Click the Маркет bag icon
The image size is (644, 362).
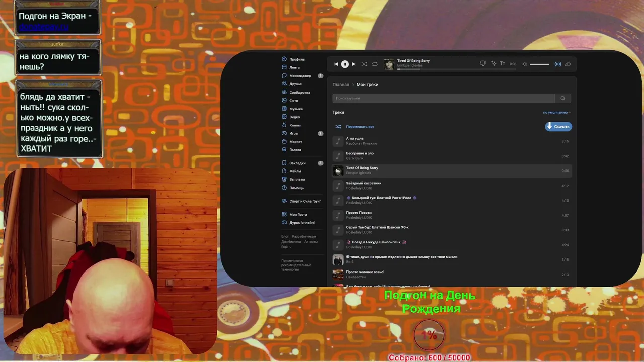coord(284,142)
